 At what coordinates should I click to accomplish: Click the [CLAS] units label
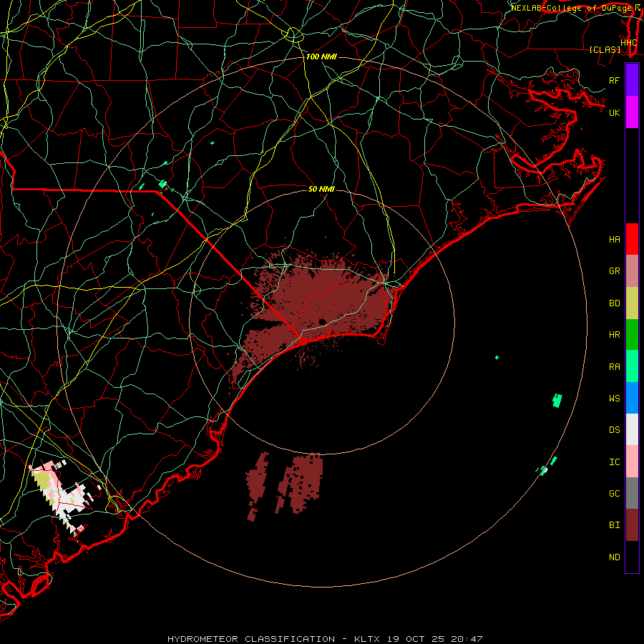click(605, 49)
